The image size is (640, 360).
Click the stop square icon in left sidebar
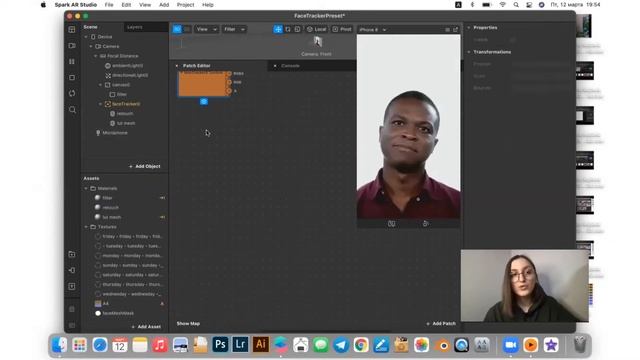coord(72,77)
